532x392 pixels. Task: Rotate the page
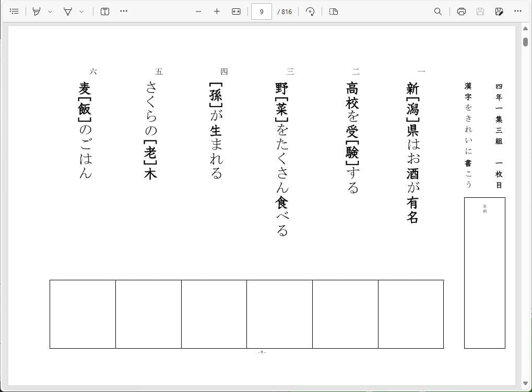tap(310, 11)
